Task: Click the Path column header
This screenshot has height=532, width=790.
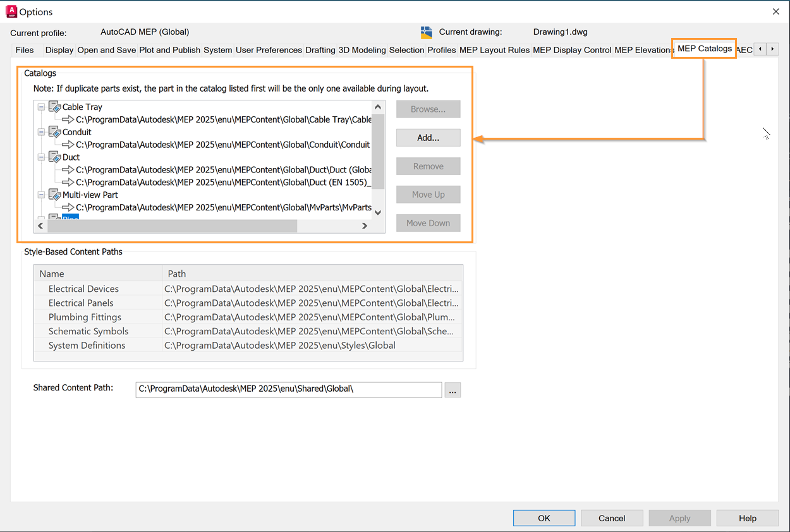Action: click(312, 274)
